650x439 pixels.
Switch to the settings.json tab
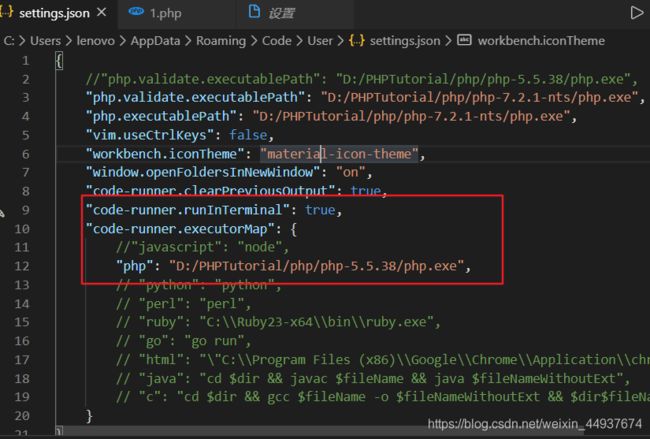(x=54, y=13)
